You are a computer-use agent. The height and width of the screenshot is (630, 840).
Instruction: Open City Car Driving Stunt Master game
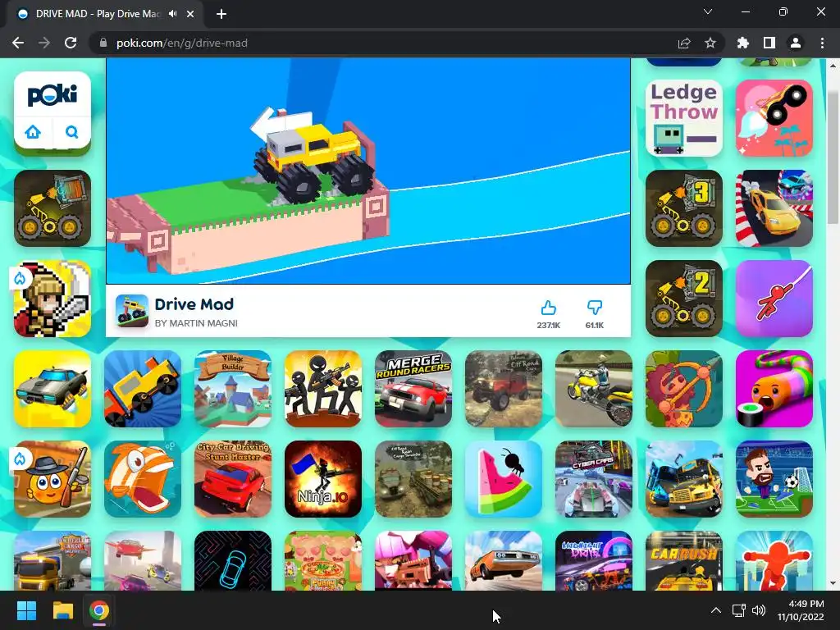[232, 479]
